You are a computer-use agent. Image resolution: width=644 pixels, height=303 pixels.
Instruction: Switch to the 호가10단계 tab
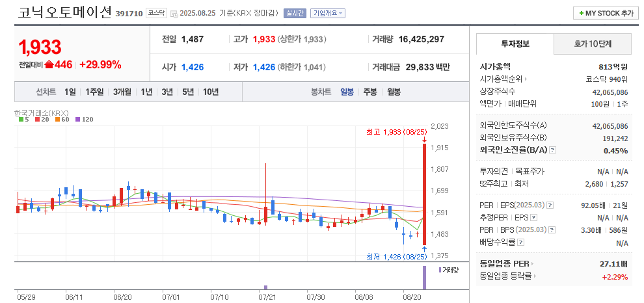click(x=593, y=44)
